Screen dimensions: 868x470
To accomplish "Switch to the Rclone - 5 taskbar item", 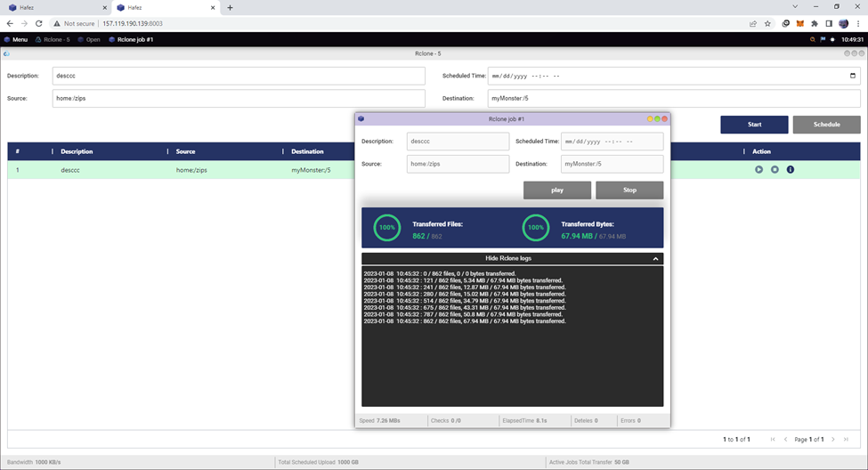I will point(53,39).
